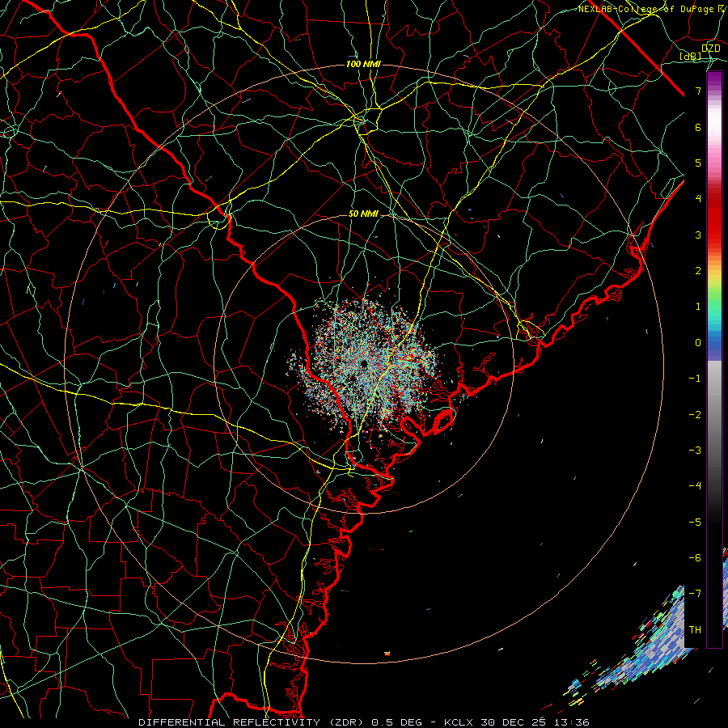Click the "-5" value on the color scale
Screen dimensions: 728x728
[695, 523]
